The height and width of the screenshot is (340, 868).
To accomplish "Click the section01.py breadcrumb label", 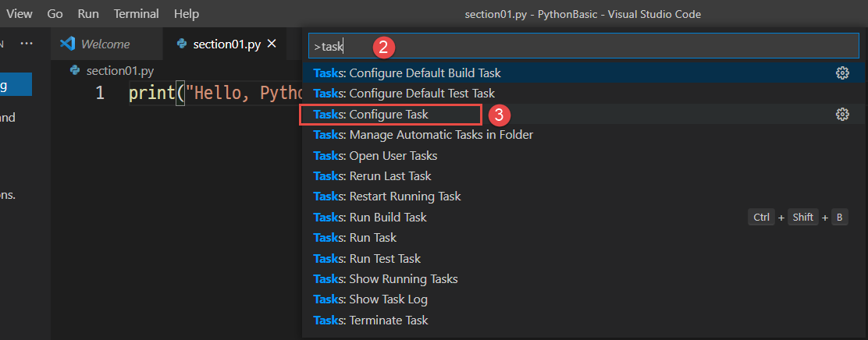I will point(120,71).
